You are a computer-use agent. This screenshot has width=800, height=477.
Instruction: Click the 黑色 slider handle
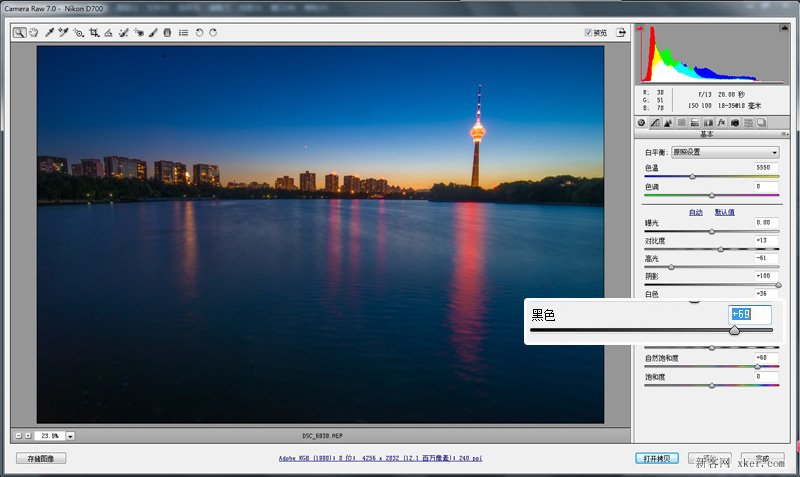[734, 331]
